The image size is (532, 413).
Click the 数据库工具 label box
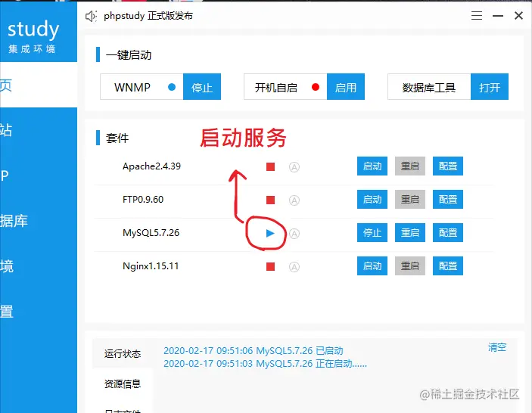tap(430, 87)
